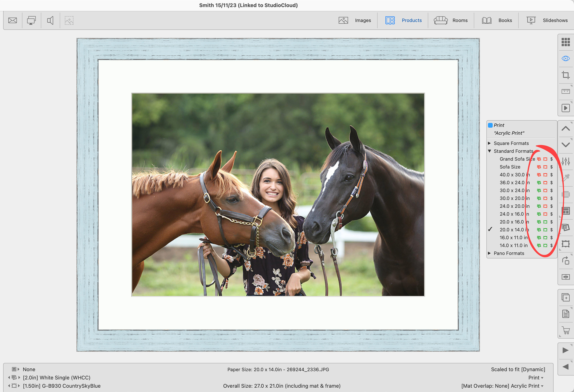Image resolution: width=574 pixels, height=392 pixels.
Task: Click the adjustment sliders icon
Action: [565, 162]
